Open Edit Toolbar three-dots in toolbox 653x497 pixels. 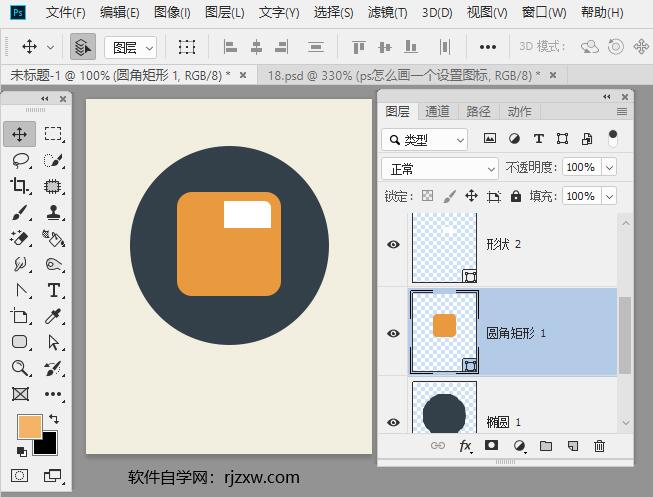tap(53, 394)
